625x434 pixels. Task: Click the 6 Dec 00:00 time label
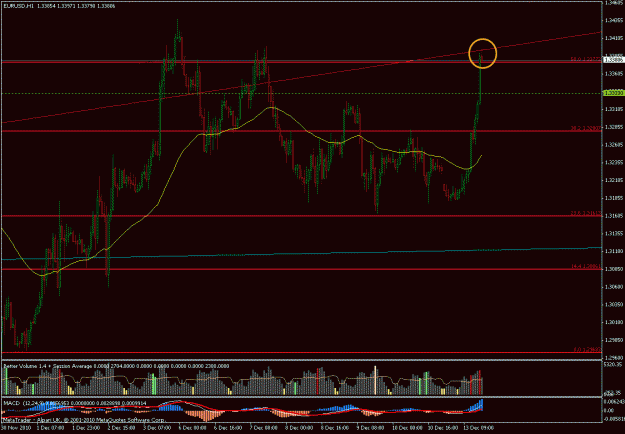point(192,427)
